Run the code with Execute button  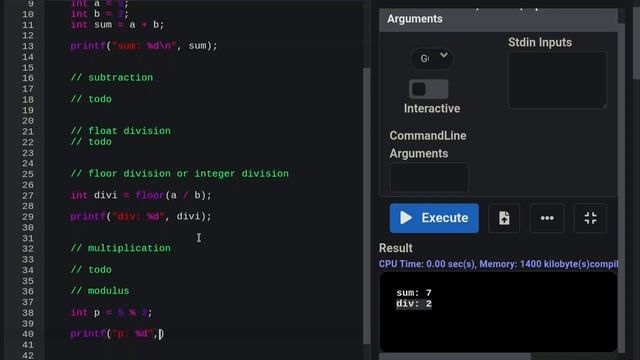(x=434, y=218)
